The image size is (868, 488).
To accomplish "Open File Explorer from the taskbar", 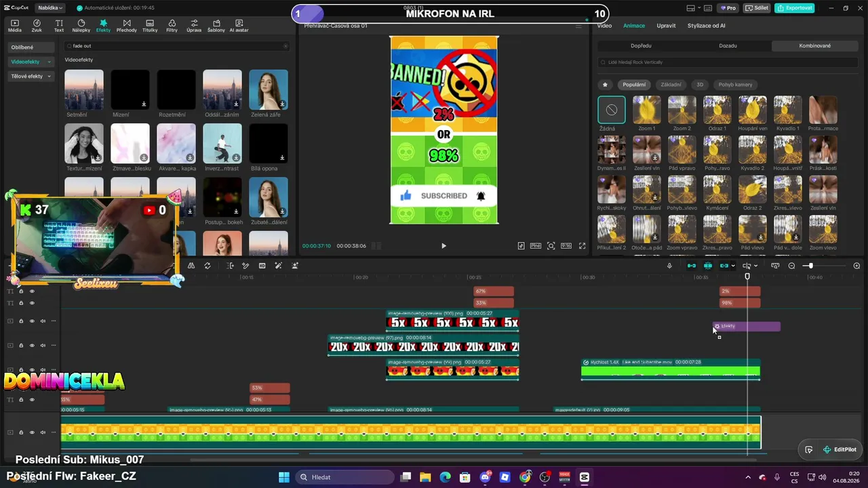I will pos(425,477).
